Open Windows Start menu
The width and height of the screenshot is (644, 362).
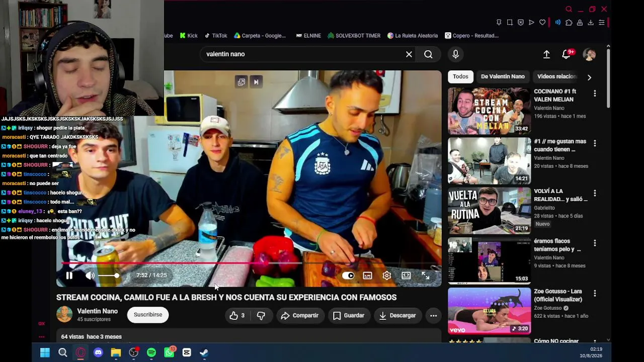[x=45, y=352]
